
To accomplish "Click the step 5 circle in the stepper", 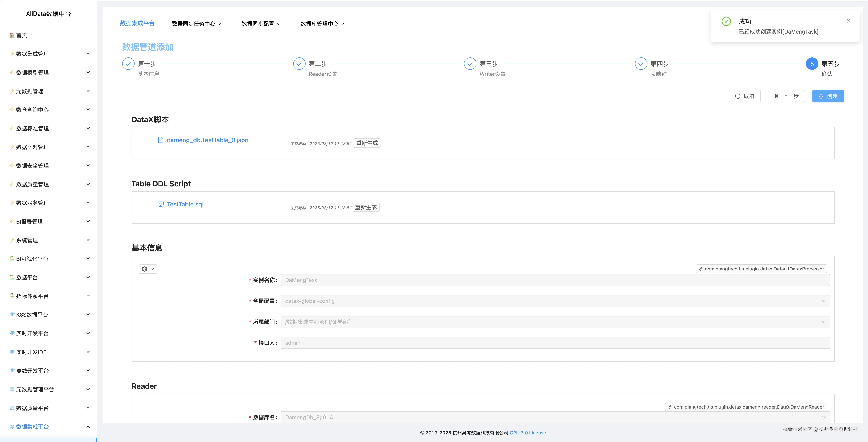I will pyautogui.click(x=812, y=64).
